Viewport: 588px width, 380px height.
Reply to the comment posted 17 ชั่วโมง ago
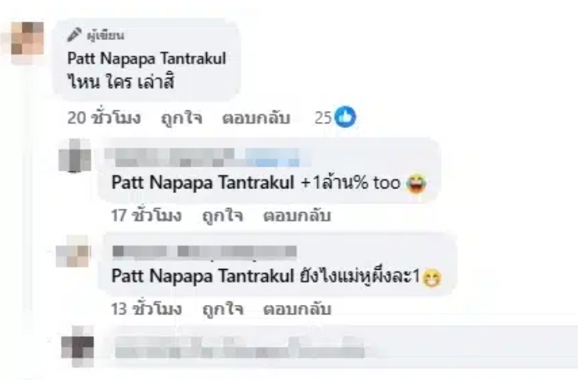click(297, 216)
